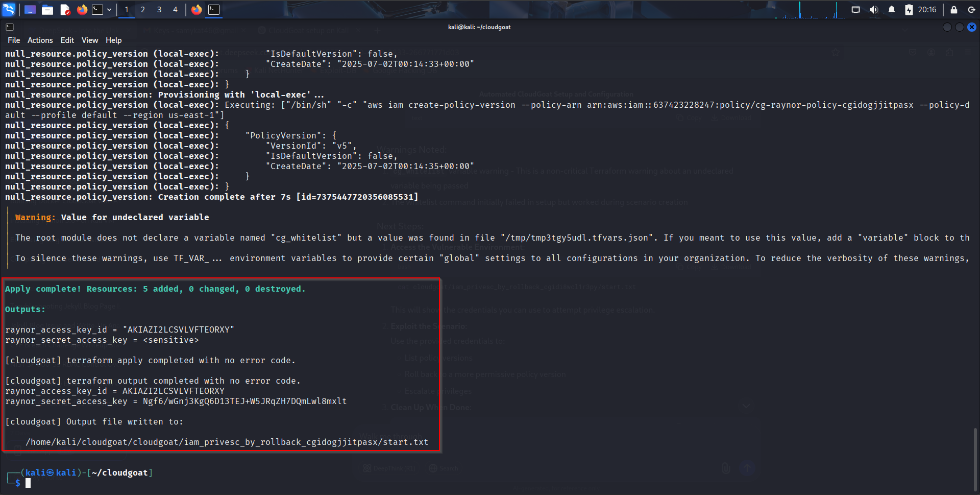The width and height of the screenshot is (980, 495).
Task: Switch to workspace 4
Action: tap(175, 10)
